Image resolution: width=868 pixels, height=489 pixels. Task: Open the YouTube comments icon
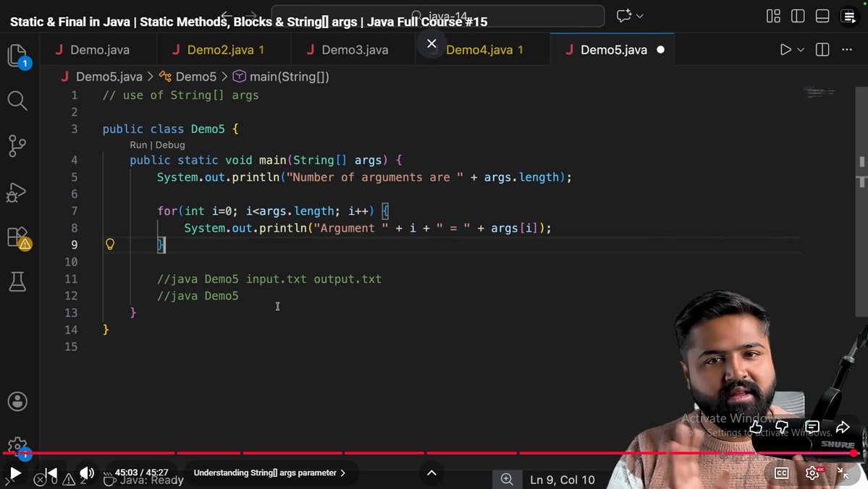(x=812, y=427)
